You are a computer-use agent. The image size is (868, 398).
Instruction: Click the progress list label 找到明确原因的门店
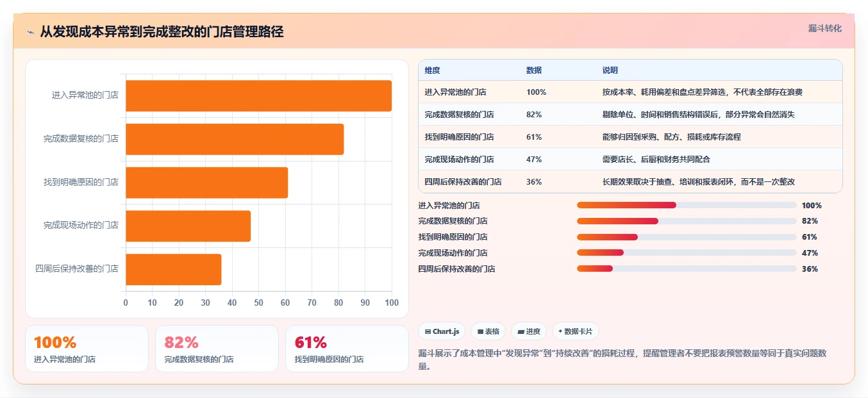tap(453, 237)
